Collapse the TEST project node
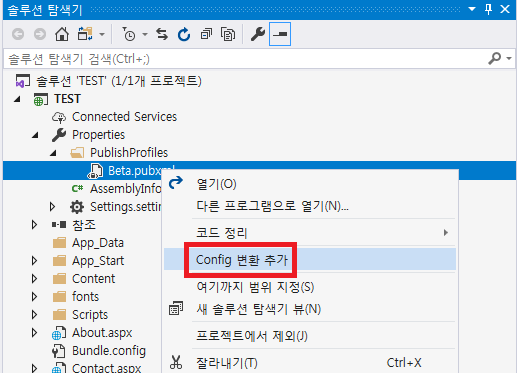The width and height of the screenshot is (517, 373). [17, 99]
